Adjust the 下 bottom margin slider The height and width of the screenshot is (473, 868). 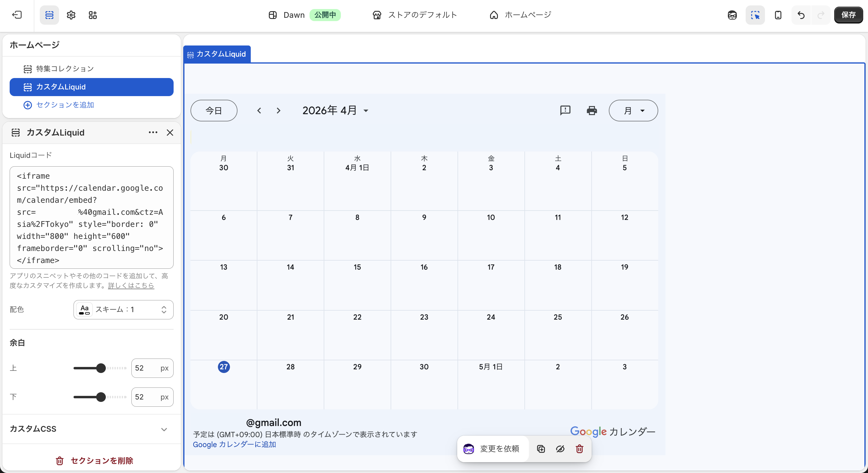coord(102,397)
